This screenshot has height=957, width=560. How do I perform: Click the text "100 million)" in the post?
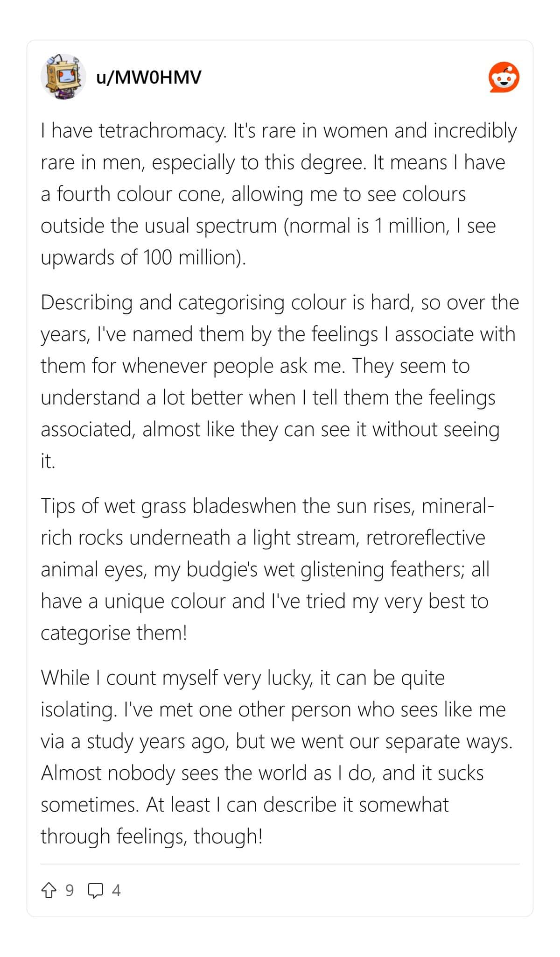click(193, 257)
